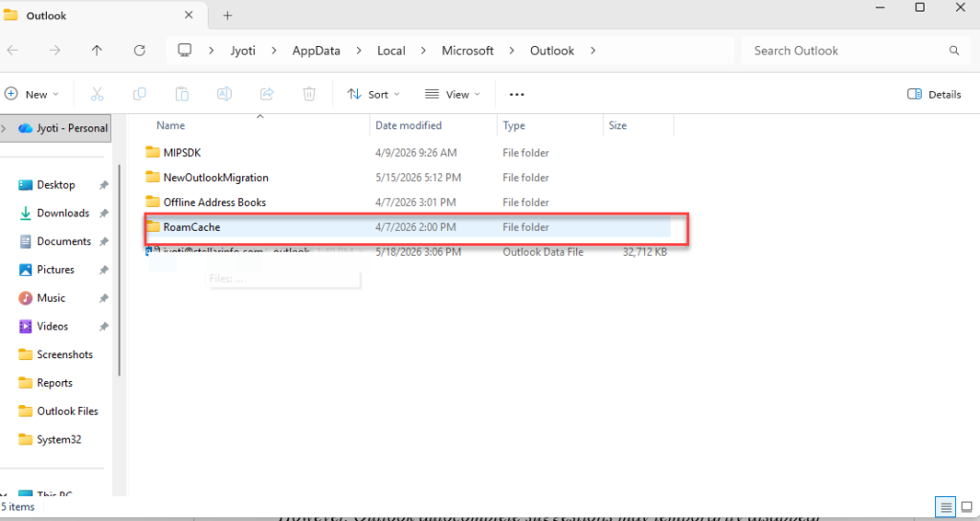Open Outlook Files in navigation pane
Screen dimensions: 980x521
tap(56, 411)
